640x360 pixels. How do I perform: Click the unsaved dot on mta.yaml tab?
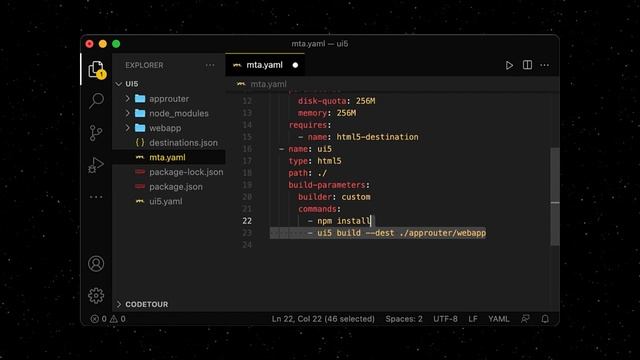click(x=295, y=65)
